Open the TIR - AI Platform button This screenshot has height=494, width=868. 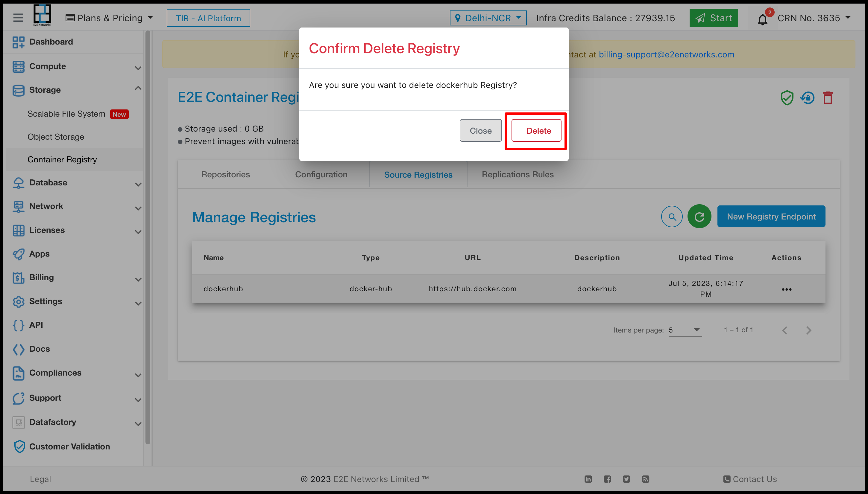pos(208,18)
